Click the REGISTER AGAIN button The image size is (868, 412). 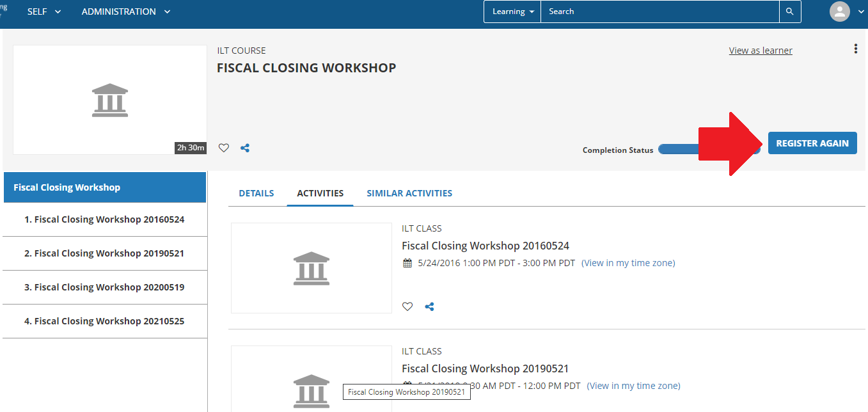click(x=812, y=143)
